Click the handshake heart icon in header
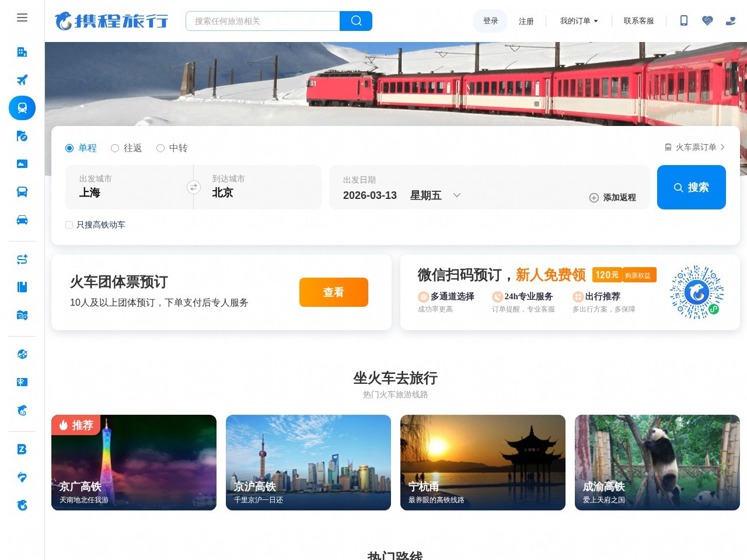 [707, 21]
